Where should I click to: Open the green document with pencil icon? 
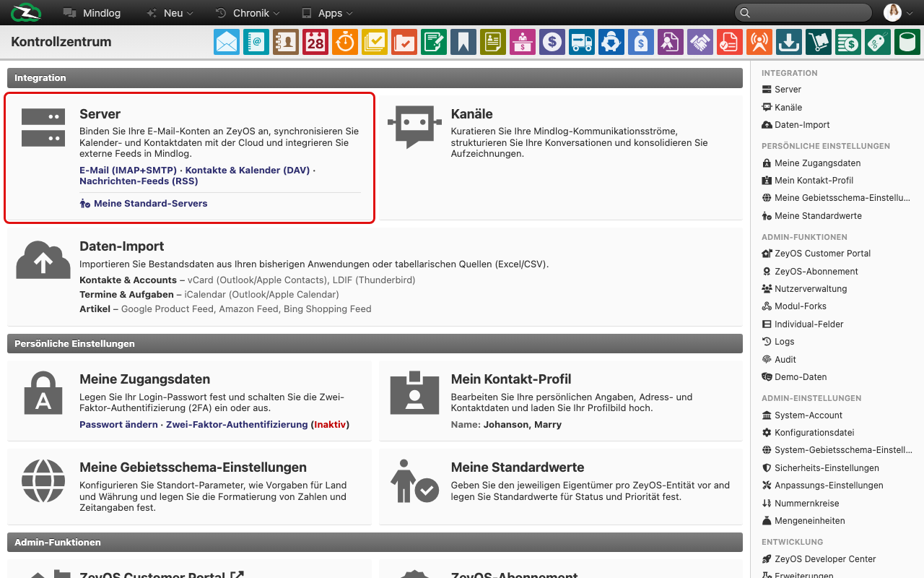[434, 42]
